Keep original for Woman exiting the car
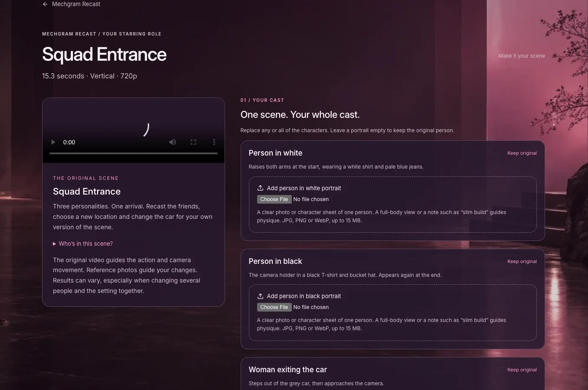 (x=522, y=370)
